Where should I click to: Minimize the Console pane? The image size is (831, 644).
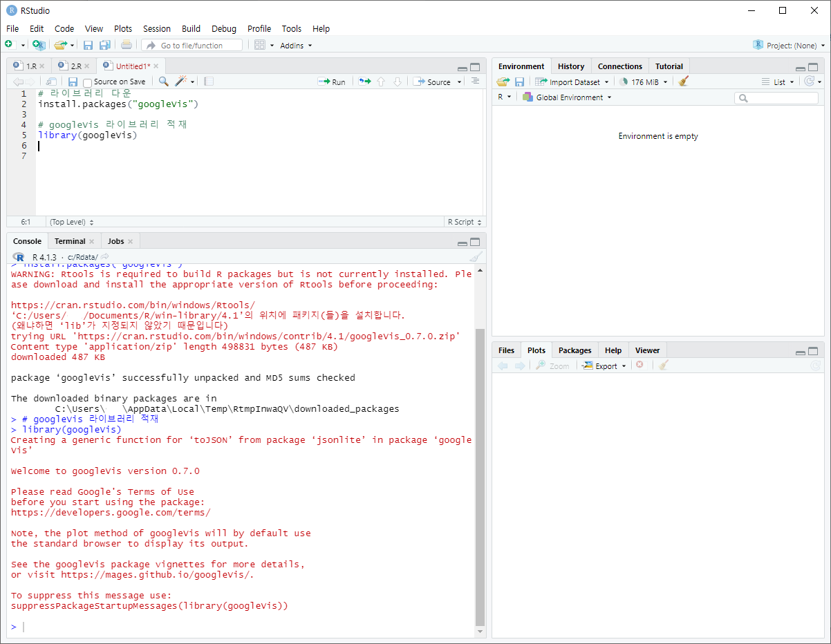tap(462, 243)
